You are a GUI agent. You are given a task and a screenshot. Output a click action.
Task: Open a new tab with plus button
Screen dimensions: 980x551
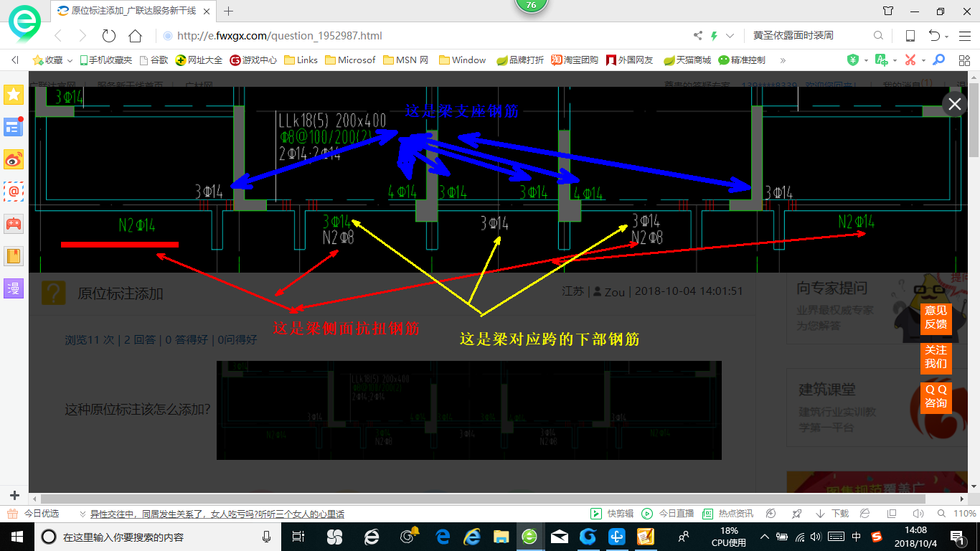(x=229, y=11)
